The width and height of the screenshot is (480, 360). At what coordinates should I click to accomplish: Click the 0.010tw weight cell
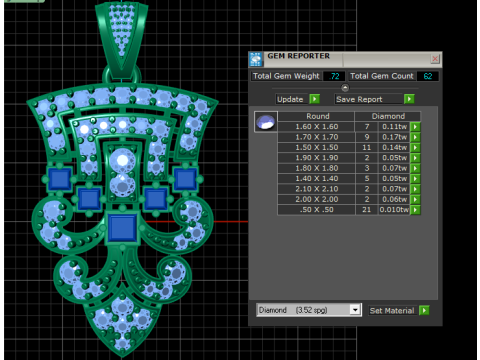click(394, 210)
